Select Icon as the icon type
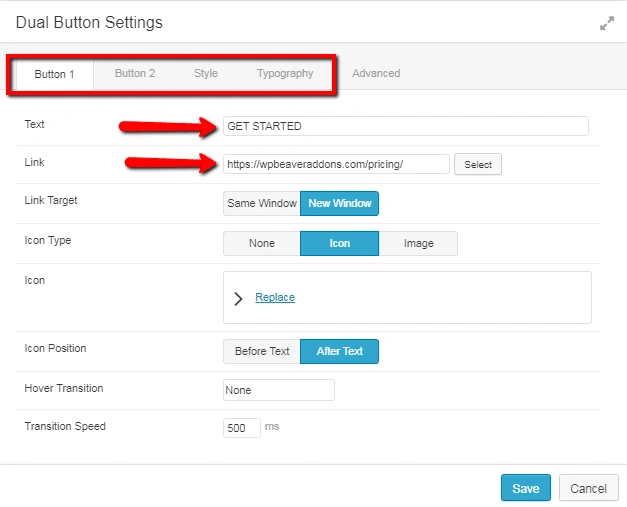Viewport: 627px width, 507px height. tap(339, 243)
